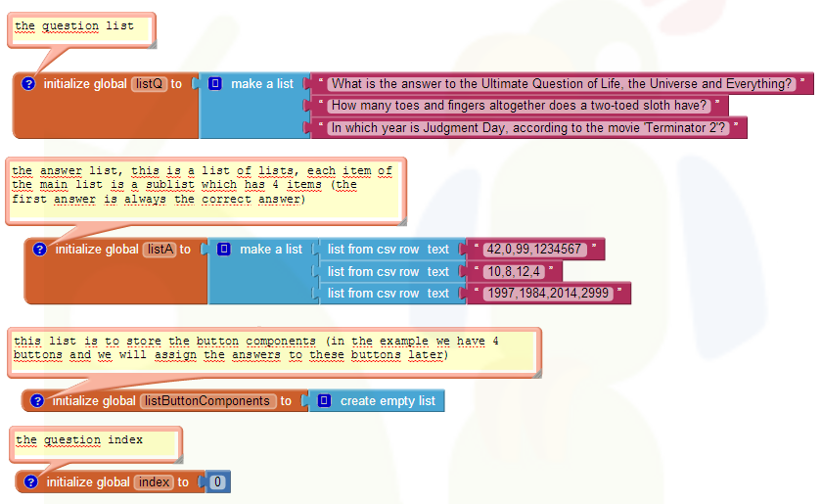
Task: Select the number block with value 0
Action: tap(217, 482)
